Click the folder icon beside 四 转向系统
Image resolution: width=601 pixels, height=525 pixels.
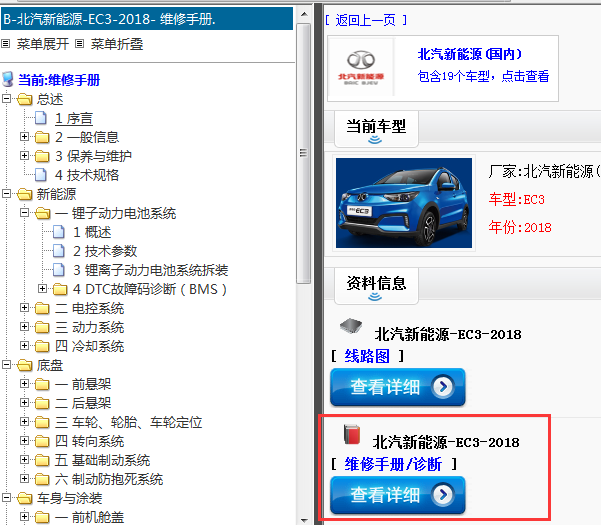(42, 441)
